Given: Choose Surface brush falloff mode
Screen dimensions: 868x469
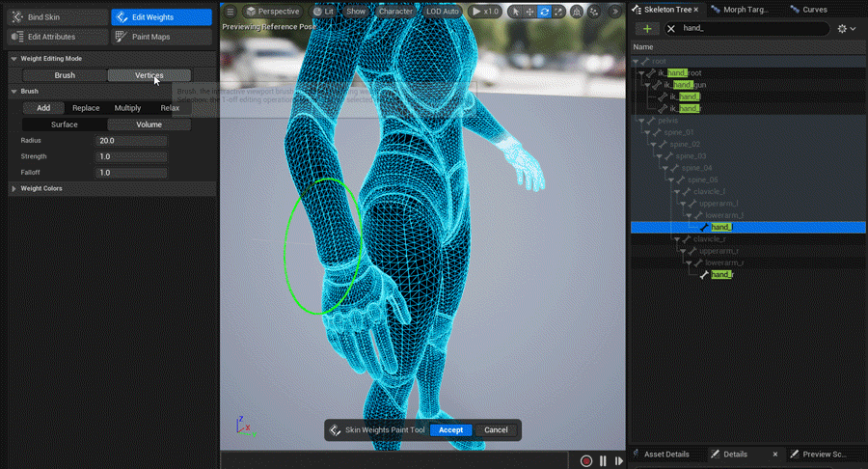Looking at the screenshot, I should point(65,124).
